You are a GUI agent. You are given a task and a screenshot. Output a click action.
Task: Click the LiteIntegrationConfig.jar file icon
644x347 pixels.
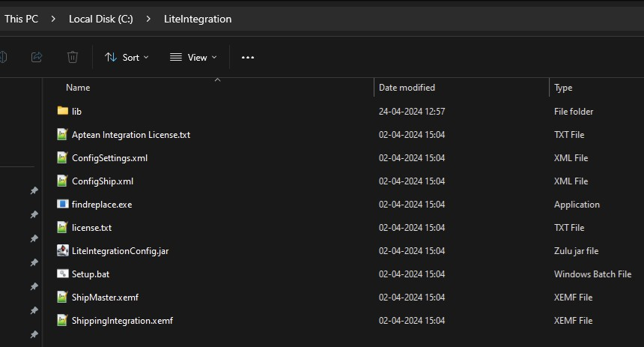pyautogui.click(x=62, y=250)
